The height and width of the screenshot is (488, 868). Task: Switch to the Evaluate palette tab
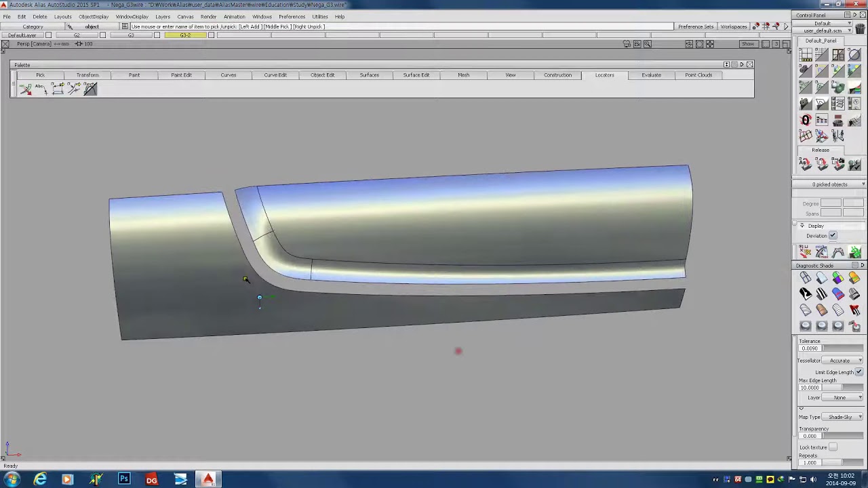[652, 75]
